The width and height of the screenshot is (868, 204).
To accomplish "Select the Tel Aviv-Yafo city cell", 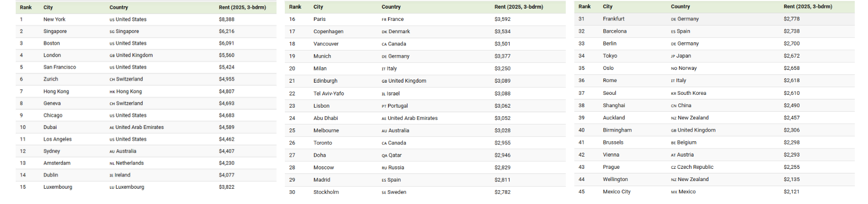I will tap(328, 94).
